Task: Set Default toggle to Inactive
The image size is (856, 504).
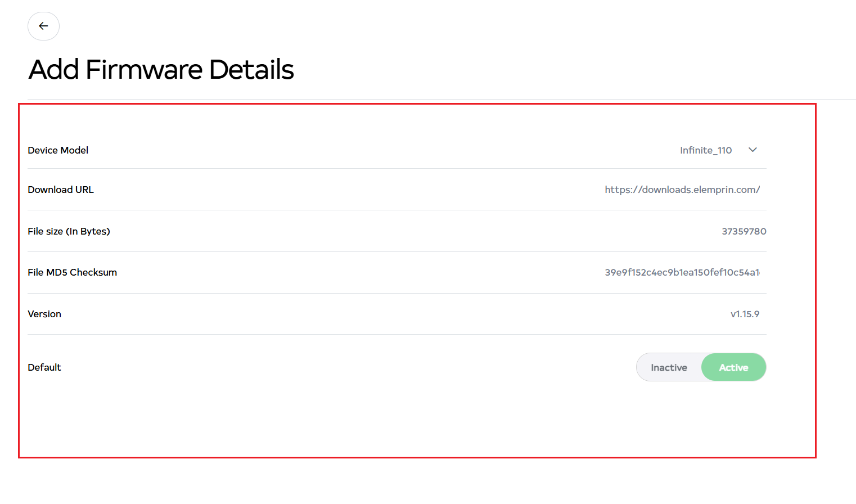Action: 669,367
